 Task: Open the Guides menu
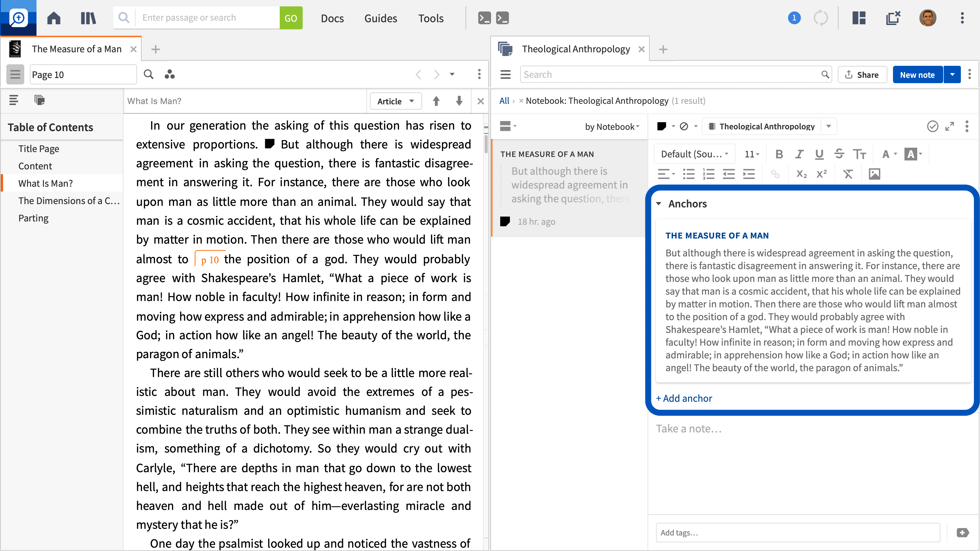(381, 18)
